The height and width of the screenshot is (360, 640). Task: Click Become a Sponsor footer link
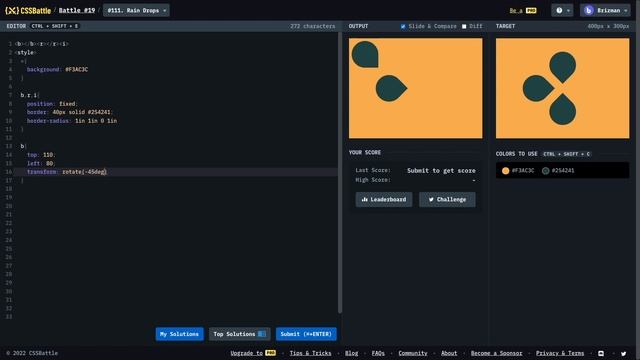pos(496,353)
